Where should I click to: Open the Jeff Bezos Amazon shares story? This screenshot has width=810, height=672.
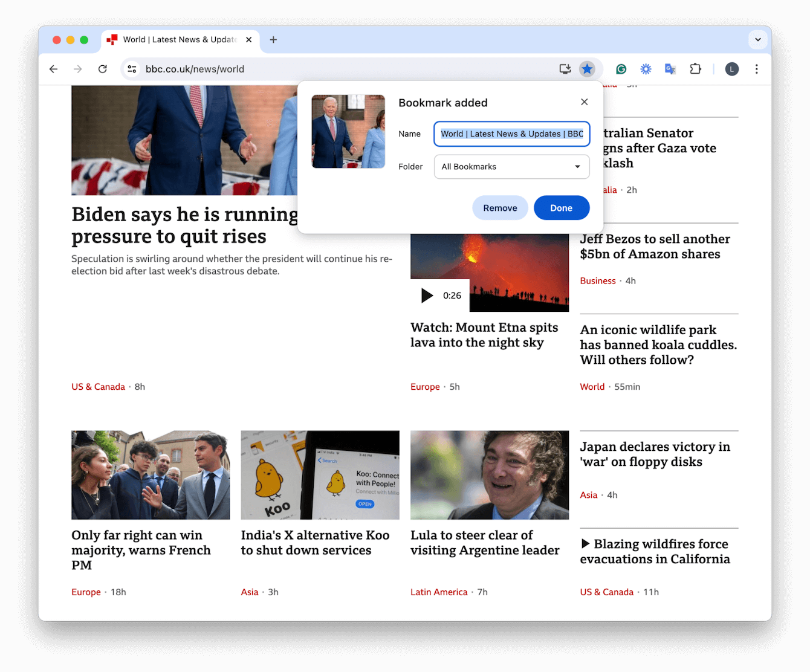(x=655, y=247)
